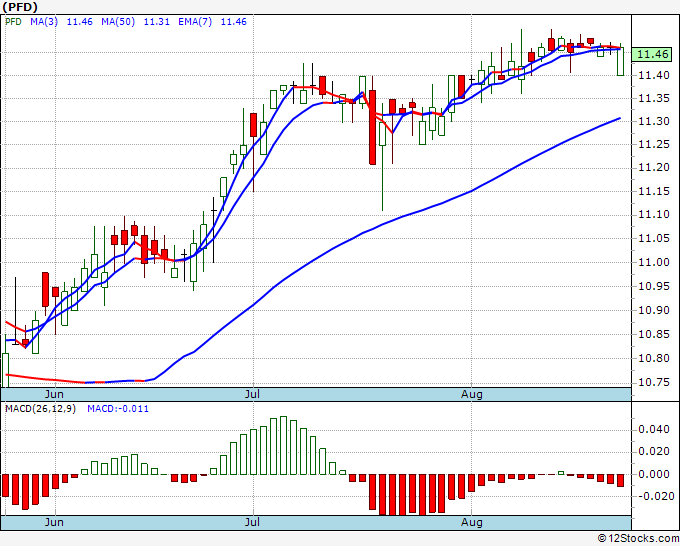This screenshot has height=546, width=680.
Task: Click the last red MACD histogram bar
Action: click(x=620, y=481)
